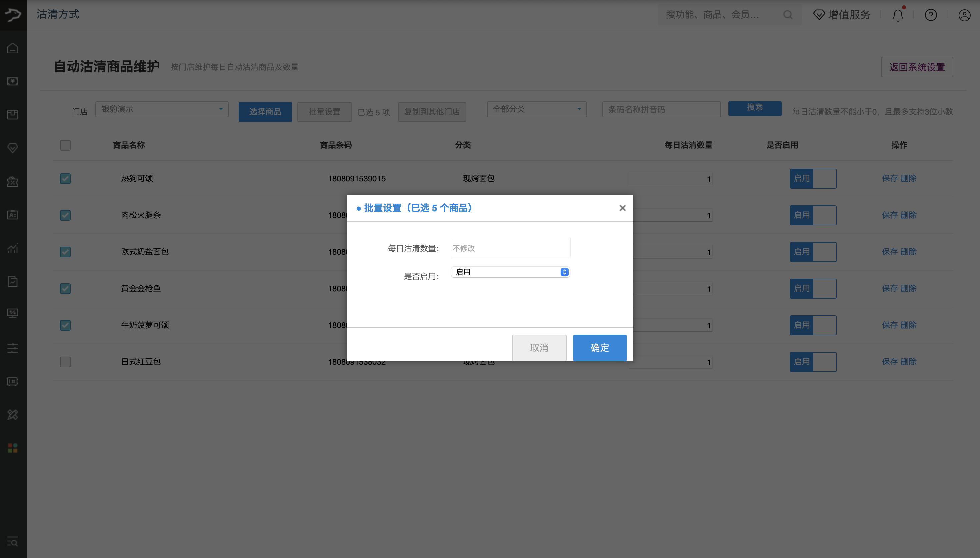The image size is (980, 558).
Task: Open the sliders settings icon in sidebar
Action: click(x=13, y=348)
